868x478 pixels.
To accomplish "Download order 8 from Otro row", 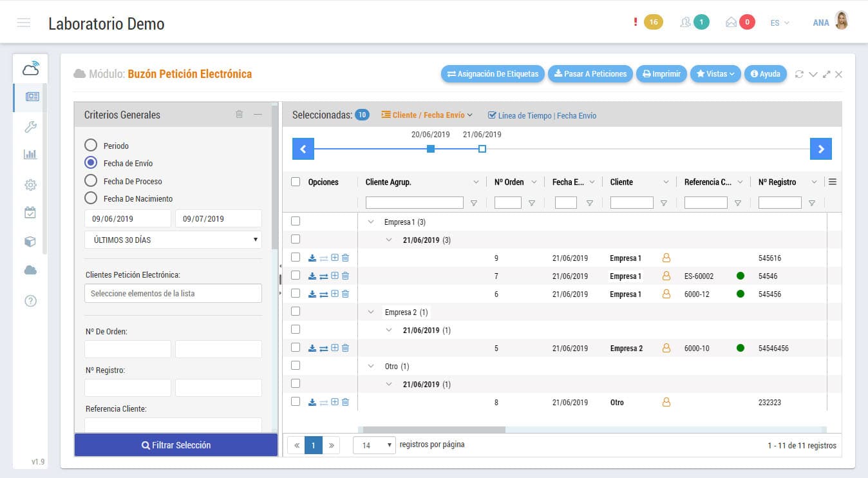I will pos(312,402).
